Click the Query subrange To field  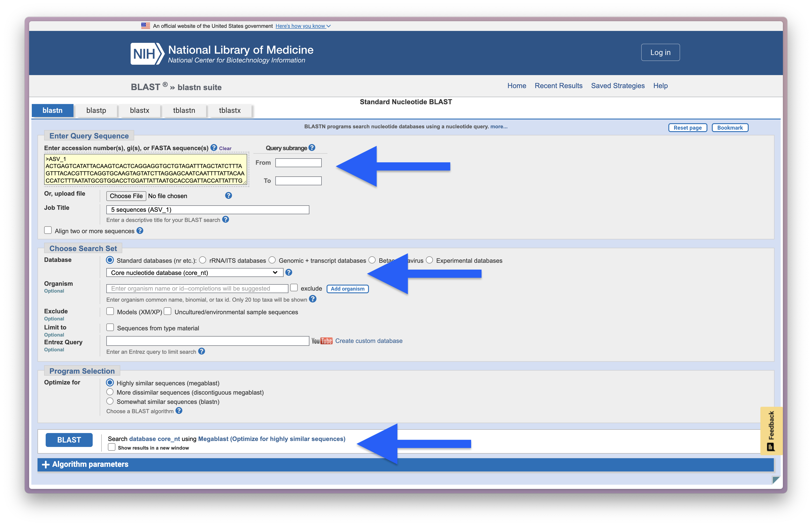(299, 181)
